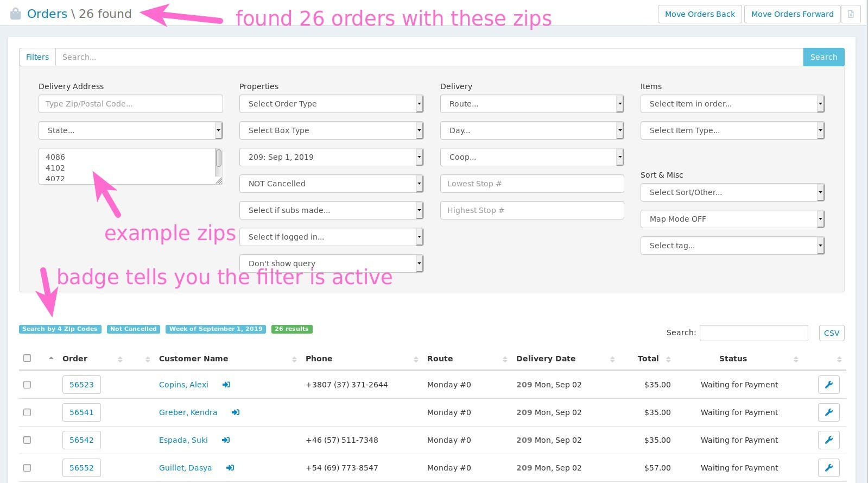The height and width of the screenshot is (483, 868).
Task: Click the blue Search button
Action: point(823,57)
